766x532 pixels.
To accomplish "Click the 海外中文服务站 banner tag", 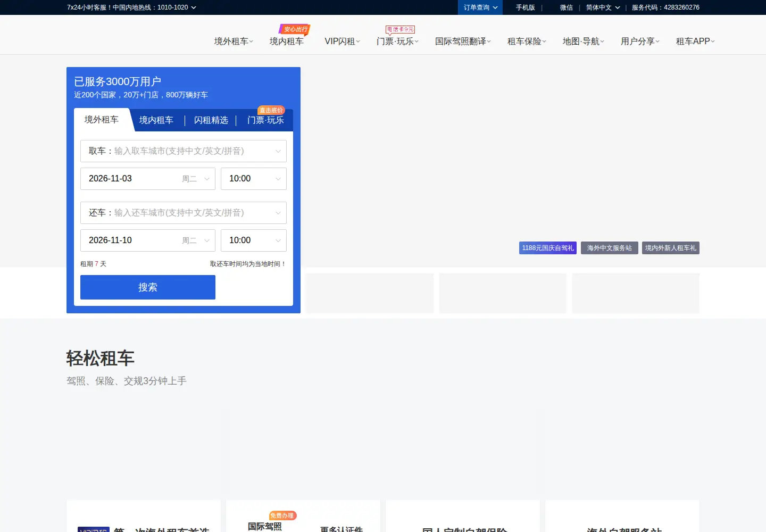I will click(x=609, y=248).
